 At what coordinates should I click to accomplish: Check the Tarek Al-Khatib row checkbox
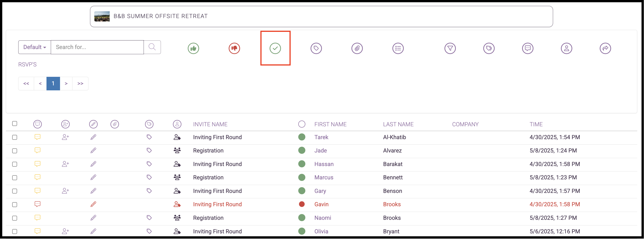coord(15,137)
